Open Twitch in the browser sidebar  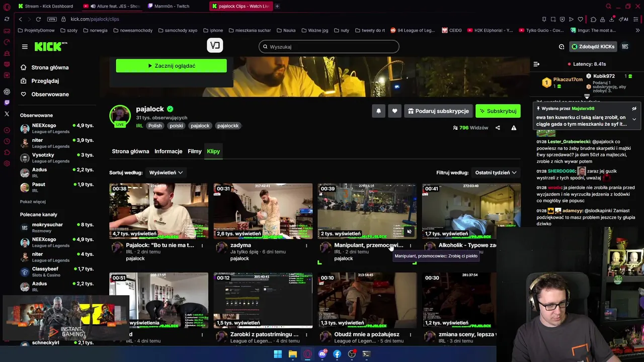(7, 103)
